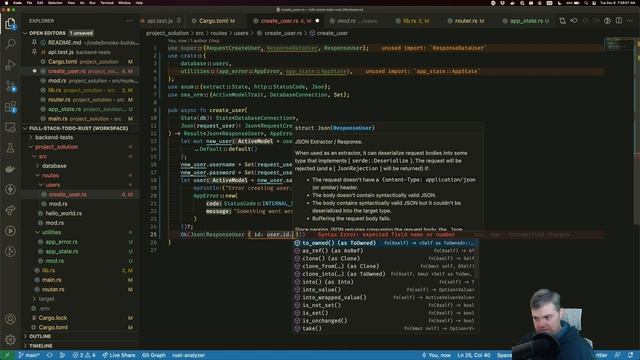Screen dimensions: 640x360
Task: Open the Live Share activity bar view
Action: click(x=10, y=210)
